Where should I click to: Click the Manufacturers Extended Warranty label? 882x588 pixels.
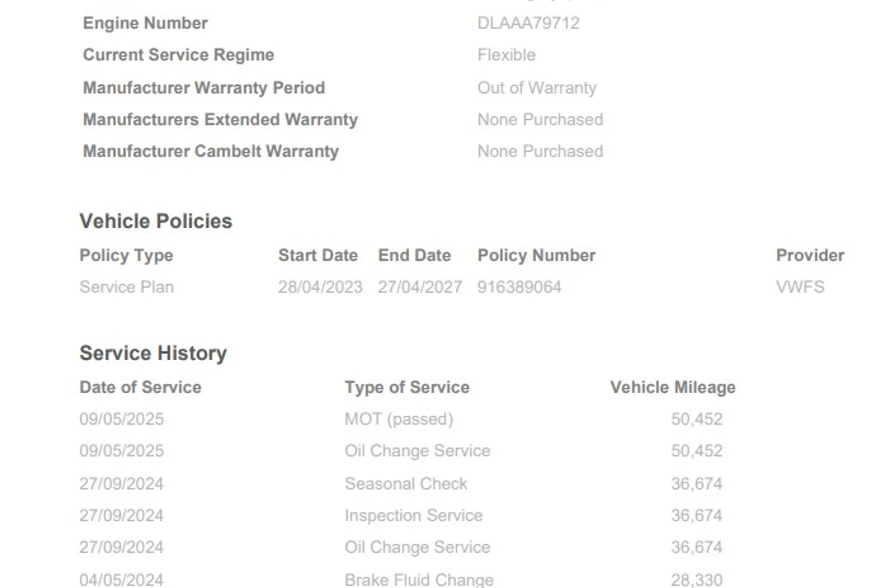pyautogui.click(x=220, y=119)
